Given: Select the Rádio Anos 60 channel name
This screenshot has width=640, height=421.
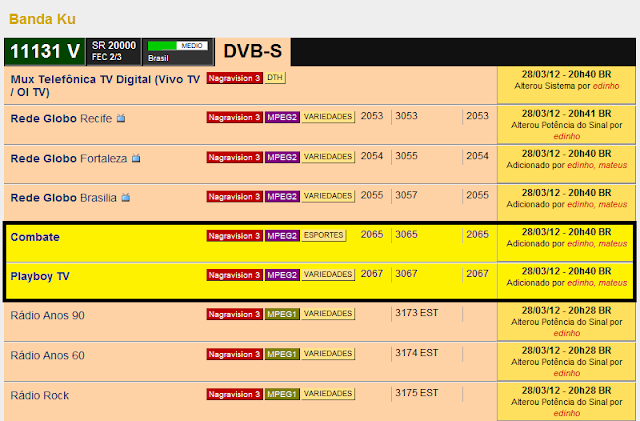Looking at the screenshot, I should point(47,355).
